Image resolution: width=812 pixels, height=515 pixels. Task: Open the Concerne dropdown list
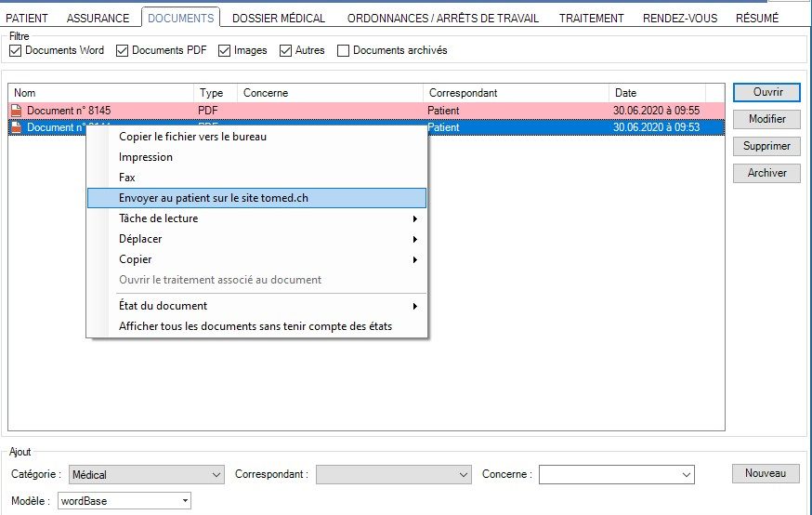[617, 475]
